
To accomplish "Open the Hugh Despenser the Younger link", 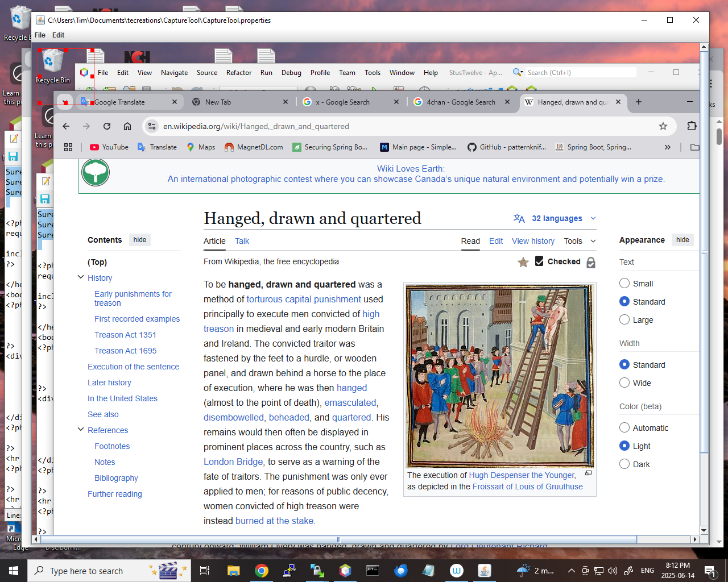I will [x=522, y=475].
